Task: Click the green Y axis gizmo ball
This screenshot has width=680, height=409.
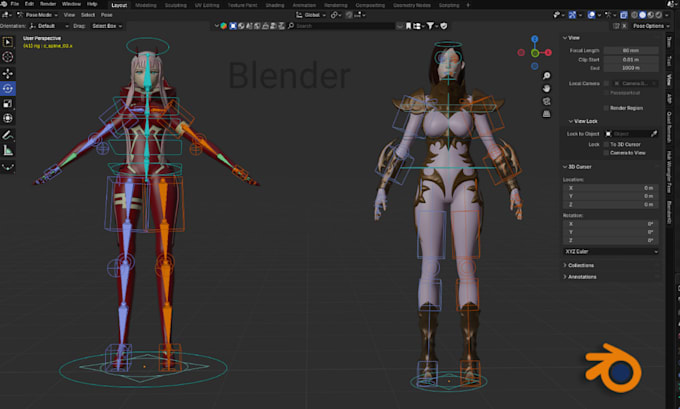Action: (x=535, y=53)
